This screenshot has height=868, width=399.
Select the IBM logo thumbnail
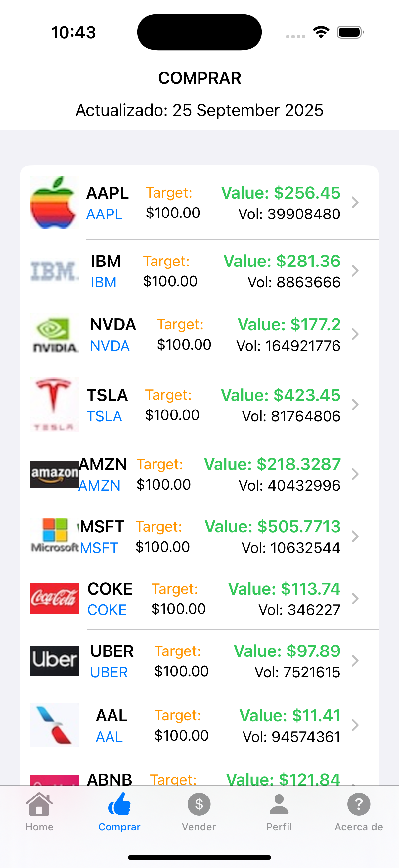coord(54,271)
